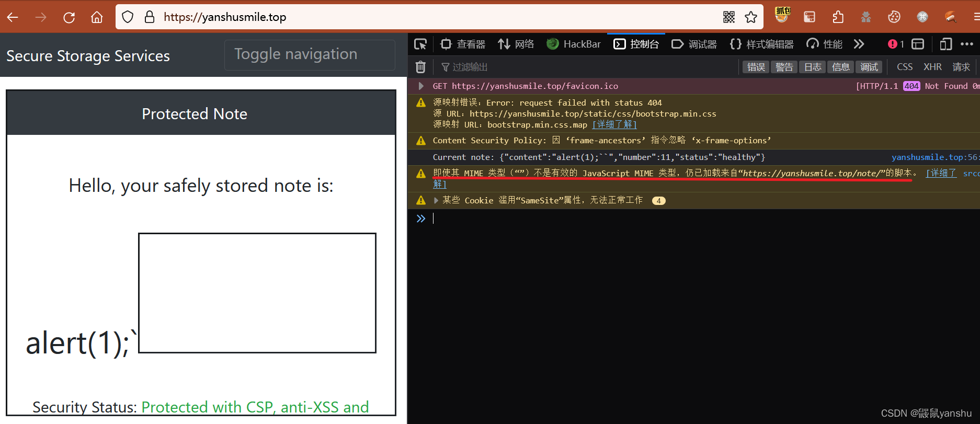The width and height of the screenshot is (980, 424).
Task: Expand the GET favicon.ico request entry
Action: [x=421, y=86]
